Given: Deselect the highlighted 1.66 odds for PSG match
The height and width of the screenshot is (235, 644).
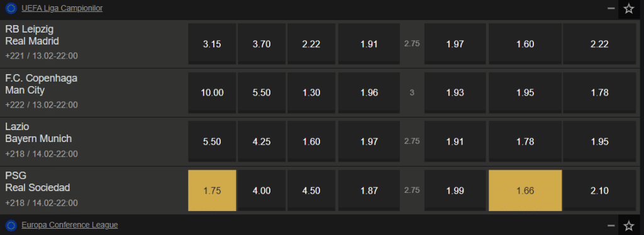Looking at the screenshot, I should tap(525, 191).
